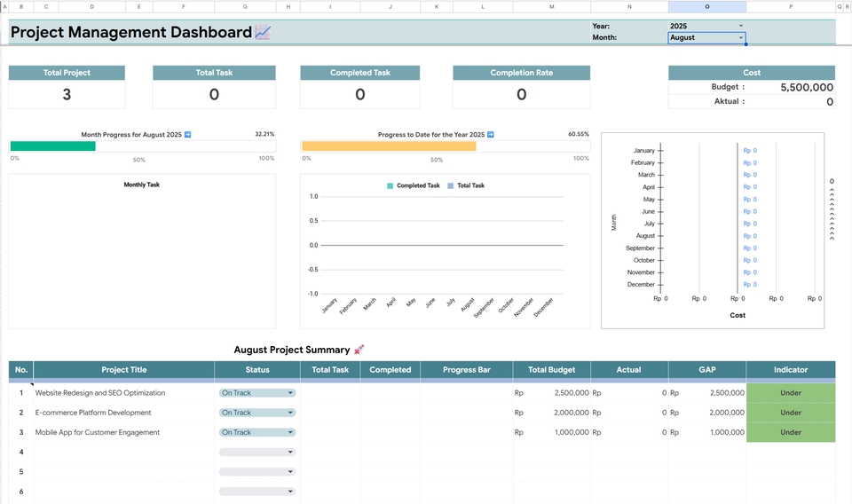Open the Month dropdown showing August
Screen dimensions: 852x504
[741, 38]
